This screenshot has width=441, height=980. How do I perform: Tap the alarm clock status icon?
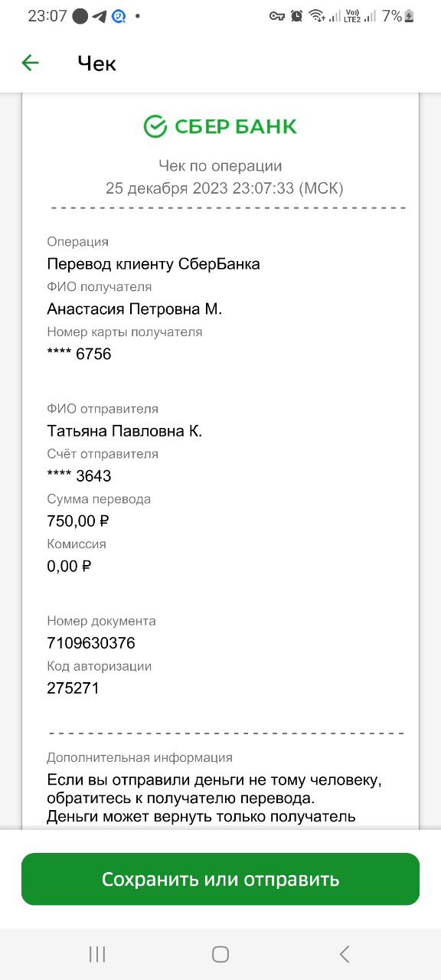[x=297, y=16]
